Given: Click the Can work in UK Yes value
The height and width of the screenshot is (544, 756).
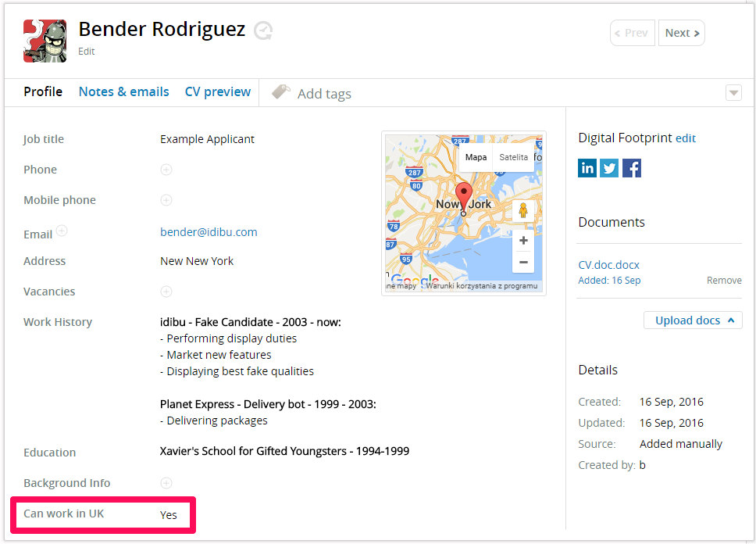Looking at the screenshot, I should [168, 515].
